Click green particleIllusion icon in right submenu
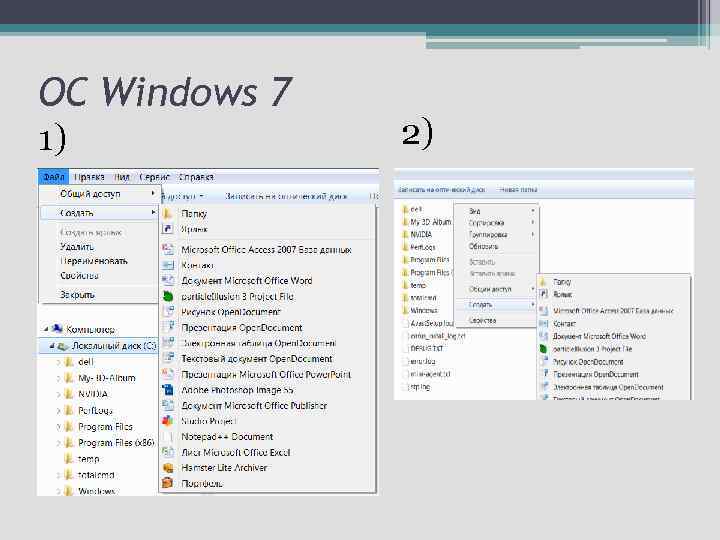Image resolution: width=720 pixels, height=540 pixels. pyautogui.click(x=544, y=349)
